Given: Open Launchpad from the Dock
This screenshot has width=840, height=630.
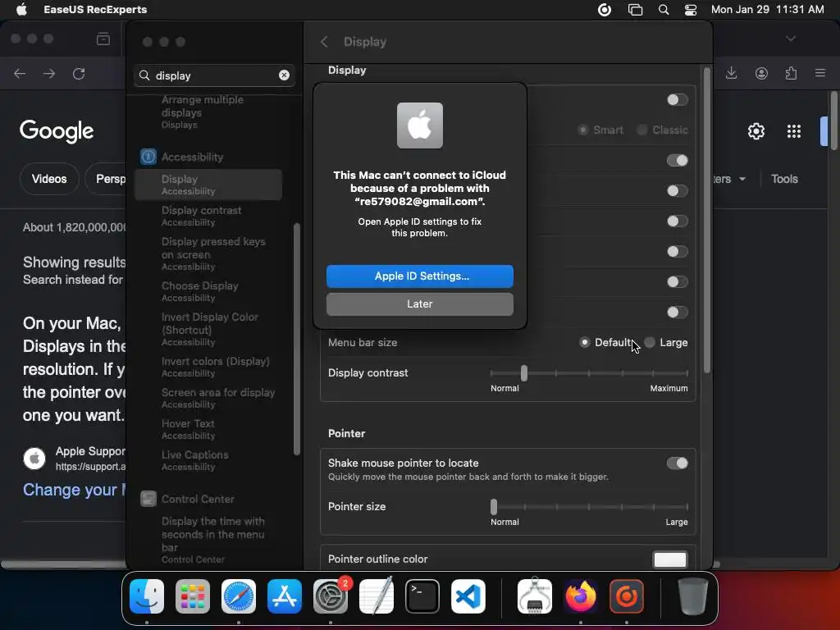Looking at the screenshot, I should tap(193, 596).
